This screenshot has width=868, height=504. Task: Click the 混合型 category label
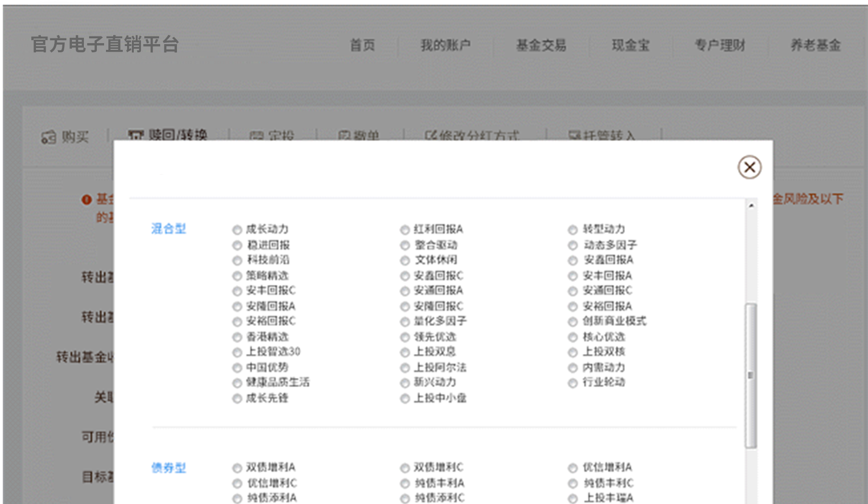pyautogui.click(x=168, y=229)
